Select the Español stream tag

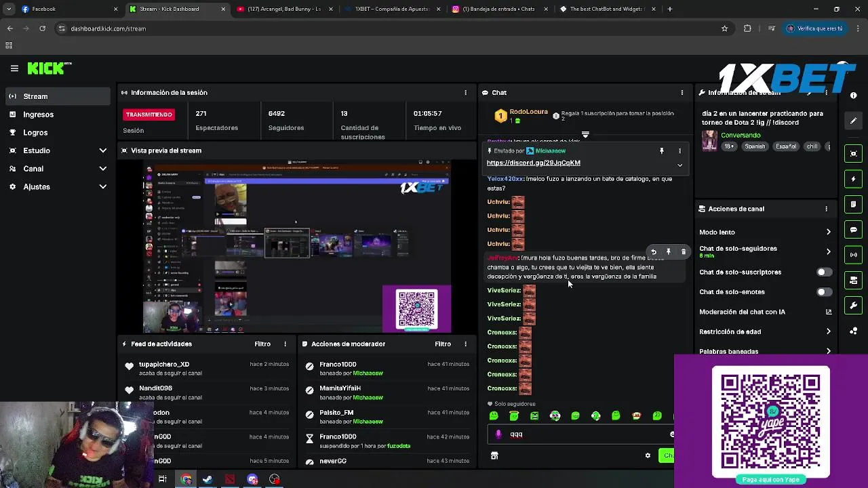click(x=786, y=146)
